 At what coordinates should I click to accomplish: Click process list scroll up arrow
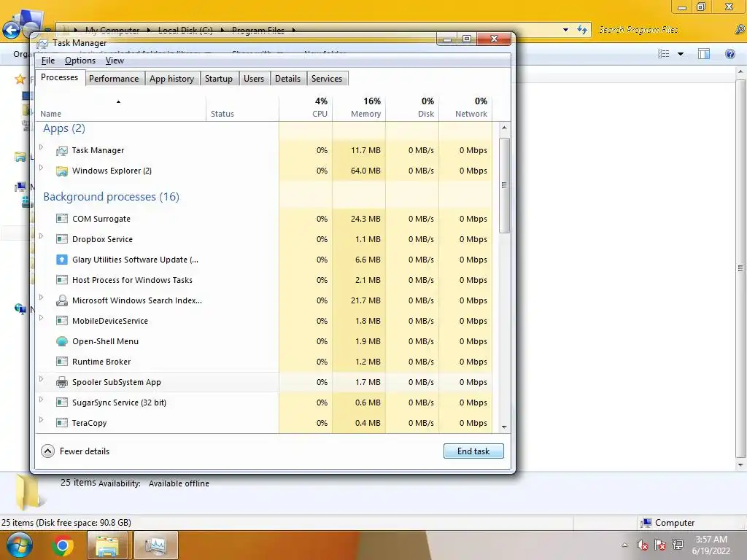(x=504, y=128)
